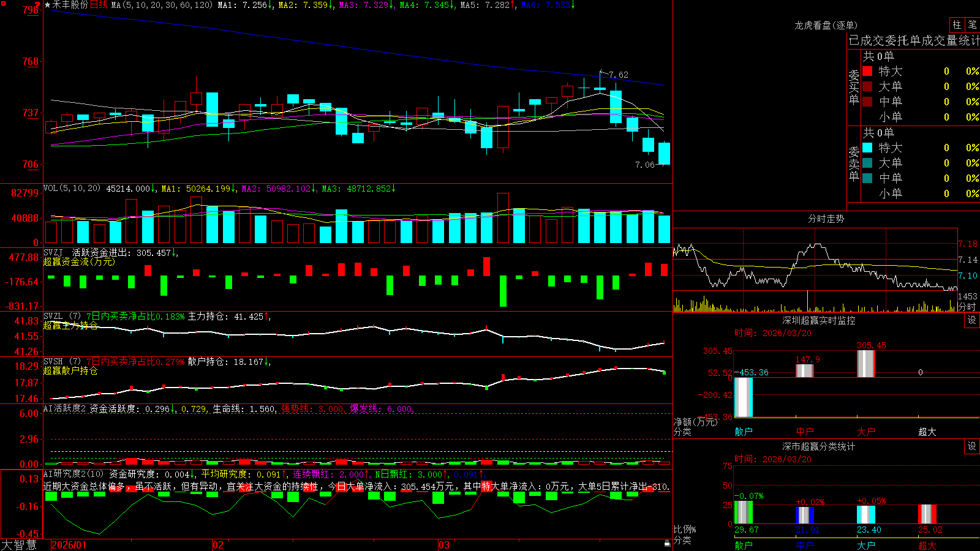Viewport: 980px width, 551px height.
Task: Click the 分时 label beside the intraday chart
Action: pos(967,306)
